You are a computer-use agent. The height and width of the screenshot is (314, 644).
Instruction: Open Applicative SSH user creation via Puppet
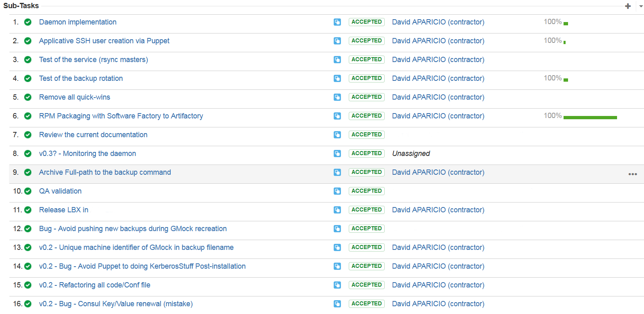[x=104, y=41]
